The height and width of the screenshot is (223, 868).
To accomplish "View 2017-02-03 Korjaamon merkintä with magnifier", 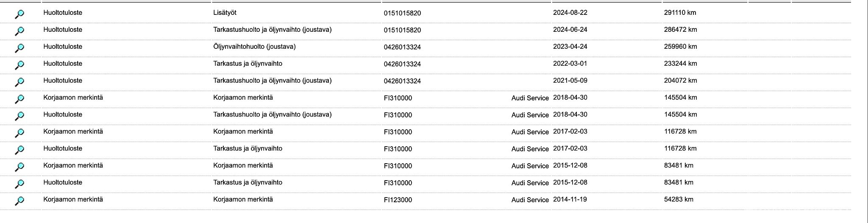I will (x=19, y=133).
